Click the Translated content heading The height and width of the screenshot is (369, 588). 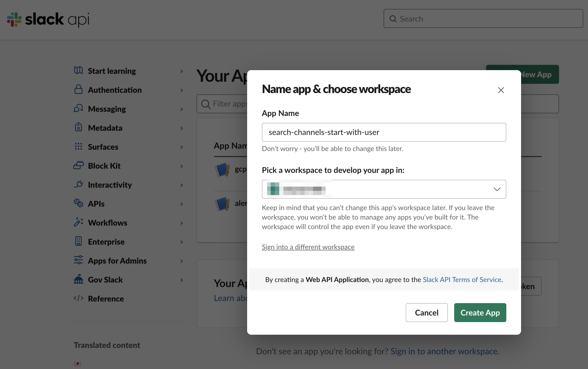[107, 345]
